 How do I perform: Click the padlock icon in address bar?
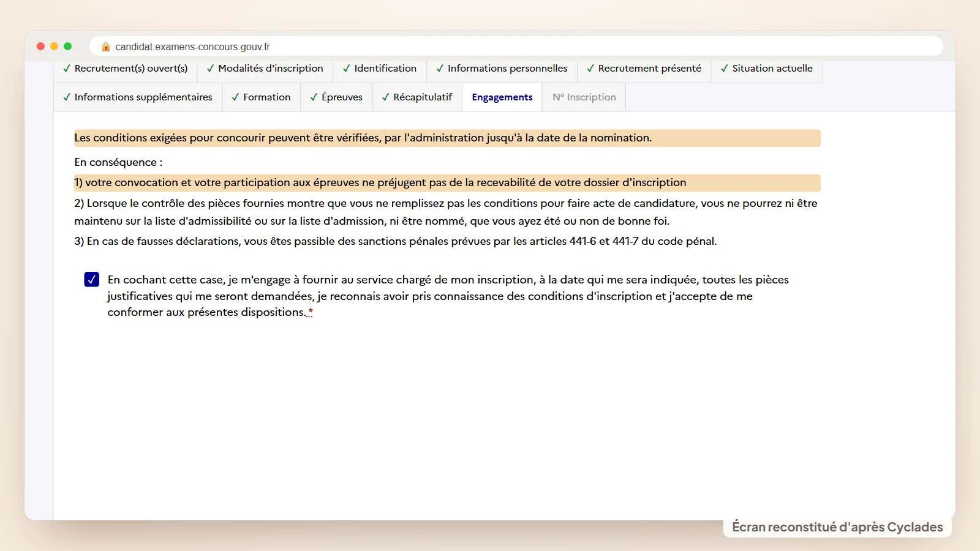coord(106,47)
